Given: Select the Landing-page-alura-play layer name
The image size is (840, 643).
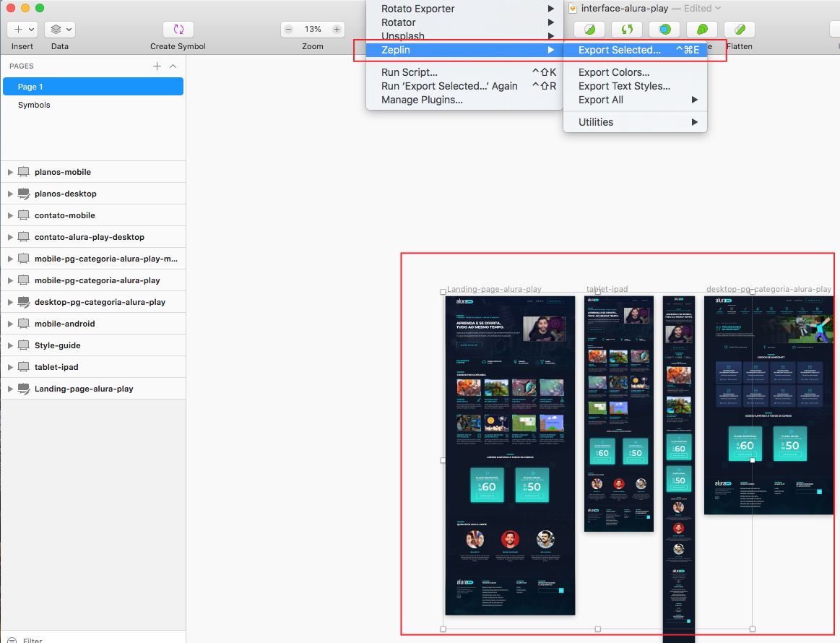Looking at the screenshot, I should (84, 389).
